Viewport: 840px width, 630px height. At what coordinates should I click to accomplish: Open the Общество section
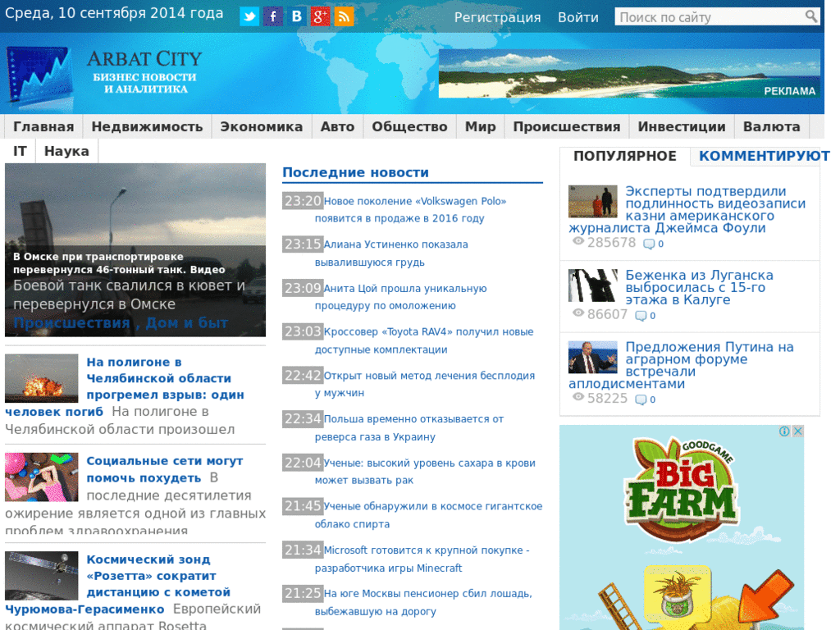click(x=409, y=127)
